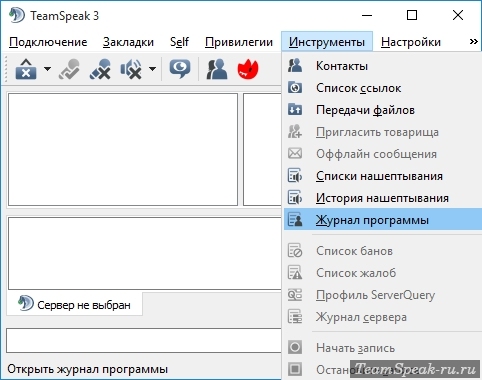Open the Подключение menu
Screen dimensions: 482x380
click(48, 42)
